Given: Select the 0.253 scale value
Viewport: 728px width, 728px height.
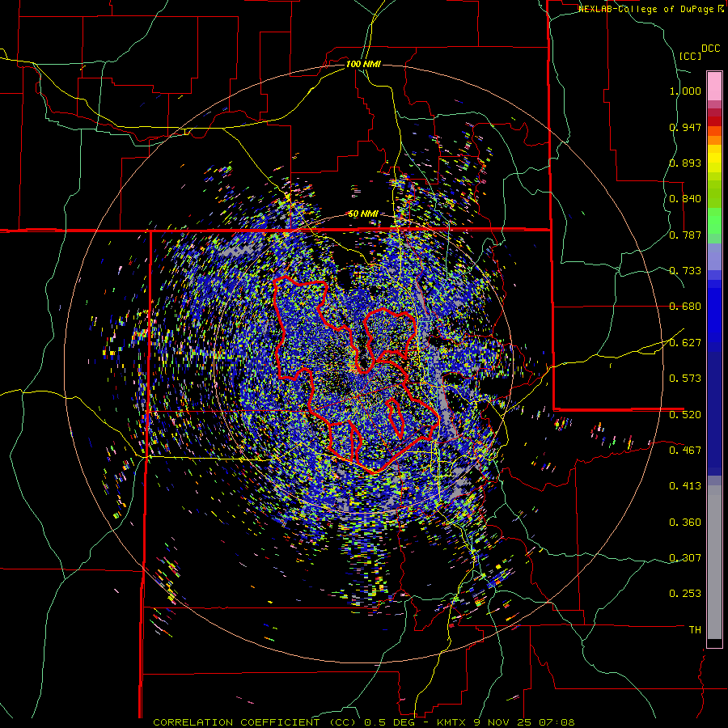Looking at the screenshot, I should [685, 594].
